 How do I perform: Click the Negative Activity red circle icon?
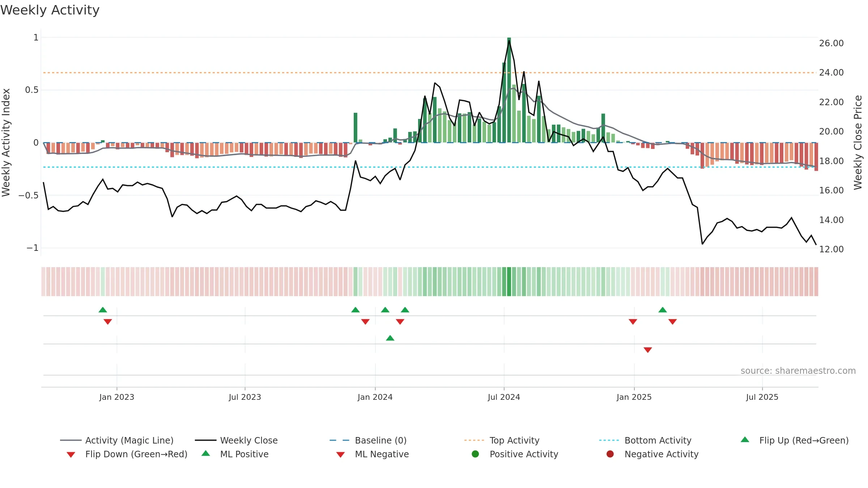click(x=610, y=454)
